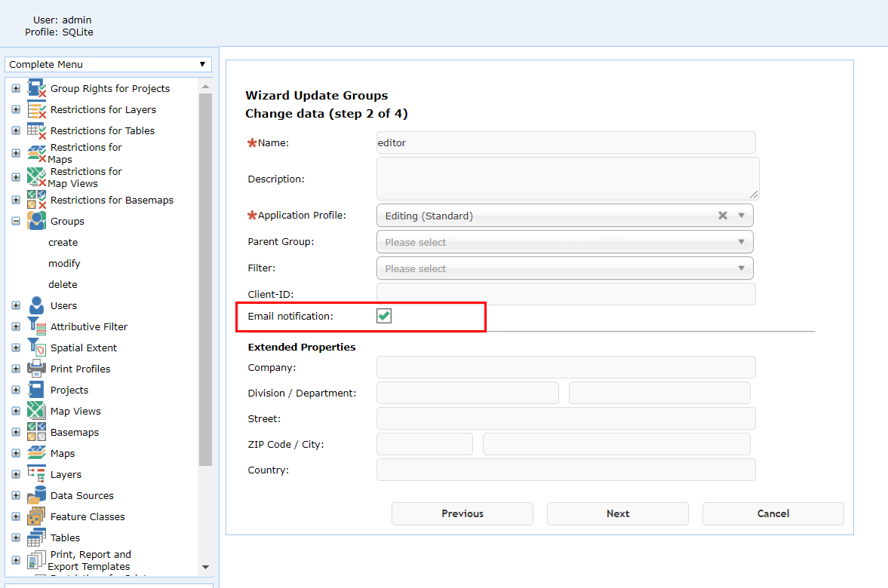Open the Parent Group dropdown
Viewport: 888px width, 588px height.
click(564, 242)
